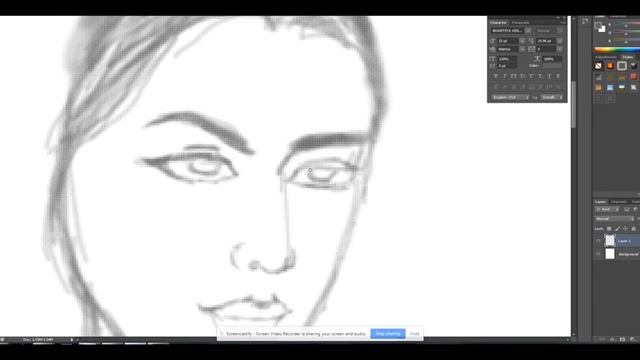
Task: Click the baseline shift field
Action: [x=508, y=66]
